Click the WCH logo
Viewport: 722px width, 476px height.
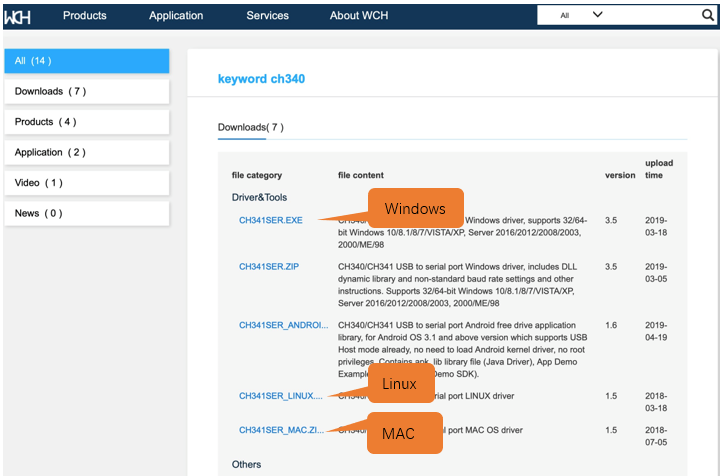pyautogui.click(x=17, y=17)
